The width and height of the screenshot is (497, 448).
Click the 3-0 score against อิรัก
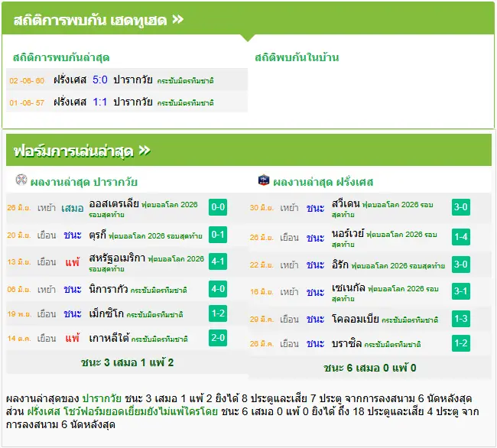point(461,265)
